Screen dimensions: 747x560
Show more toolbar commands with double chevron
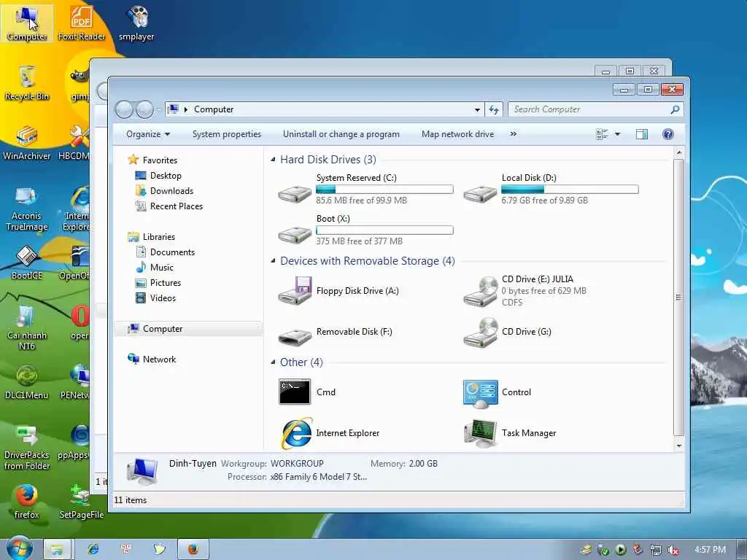point(513,134)
